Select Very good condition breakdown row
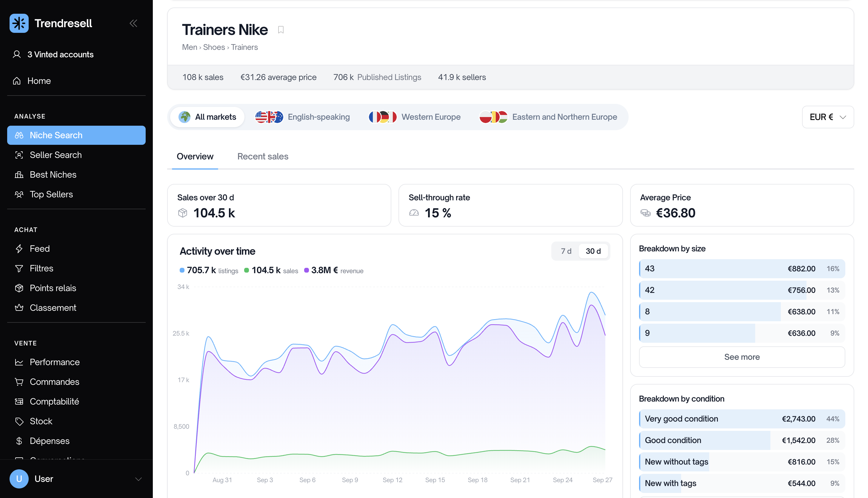 pyautogui.click(x=742, y=419)
